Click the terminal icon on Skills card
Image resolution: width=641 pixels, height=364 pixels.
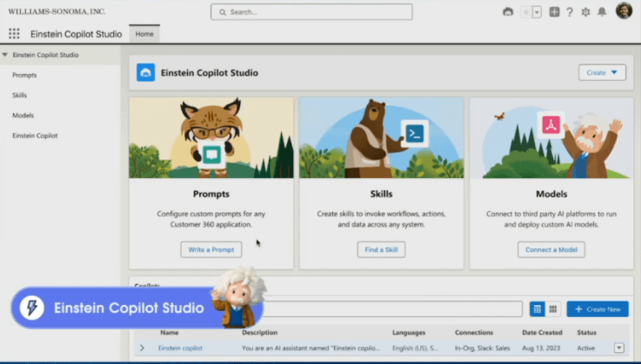point(415,134)
